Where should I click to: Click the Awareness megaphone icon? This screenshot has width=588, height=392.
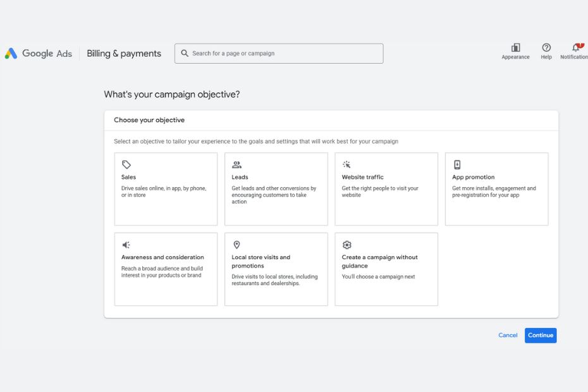point(126,245)
